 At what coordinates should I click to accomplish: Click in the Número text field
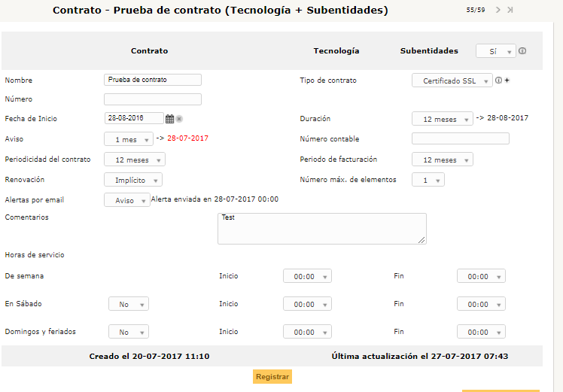click(153, 99)
